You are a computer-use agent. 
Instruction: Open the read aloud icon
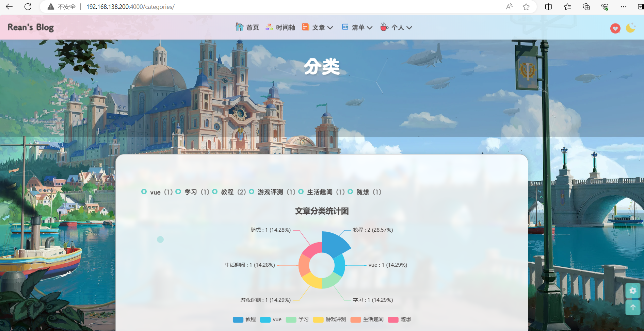509,7
